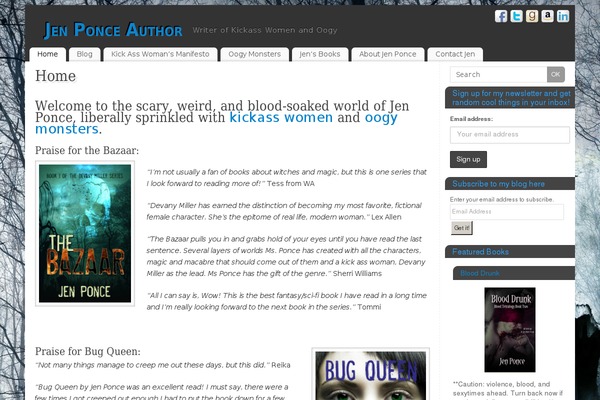Click the Email address label
600x400 pixels.
(x=471, y=119)
